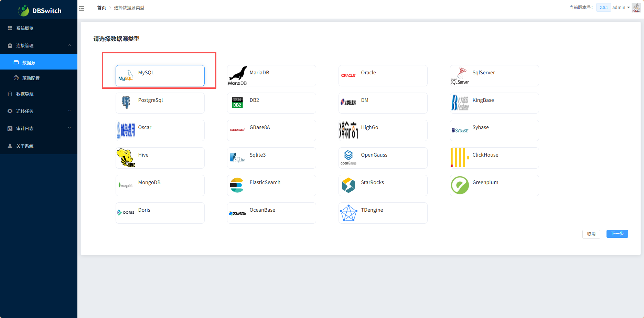Select the OpenGauss label text
644x318 pixels.
pyautogui.click(x=374, y=155)
